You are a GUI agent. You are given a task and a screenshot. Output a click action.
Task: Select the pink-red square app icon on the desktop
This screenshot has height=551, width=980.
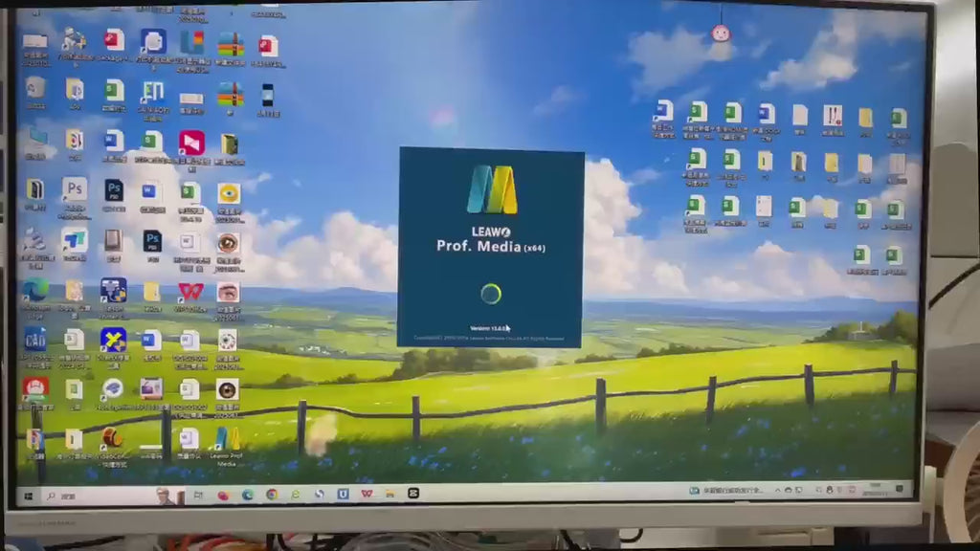click(x=191, y=143)
